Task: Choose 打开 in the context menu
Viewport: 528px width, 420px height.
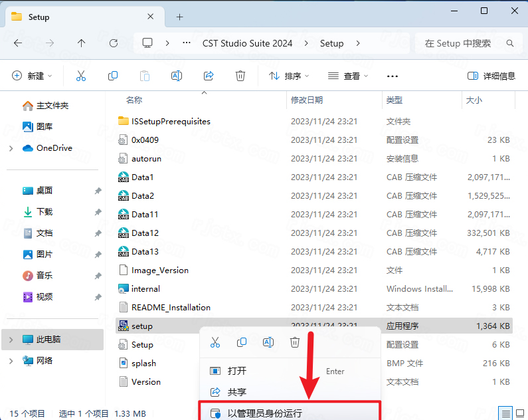Action: coord(237,371)
